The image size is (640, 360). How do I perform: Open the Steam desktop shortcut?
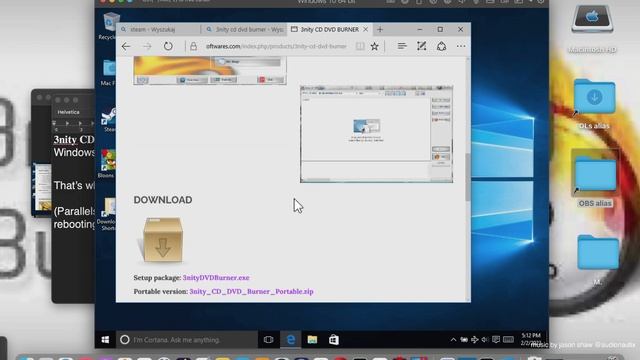click(x=109, y=120)
